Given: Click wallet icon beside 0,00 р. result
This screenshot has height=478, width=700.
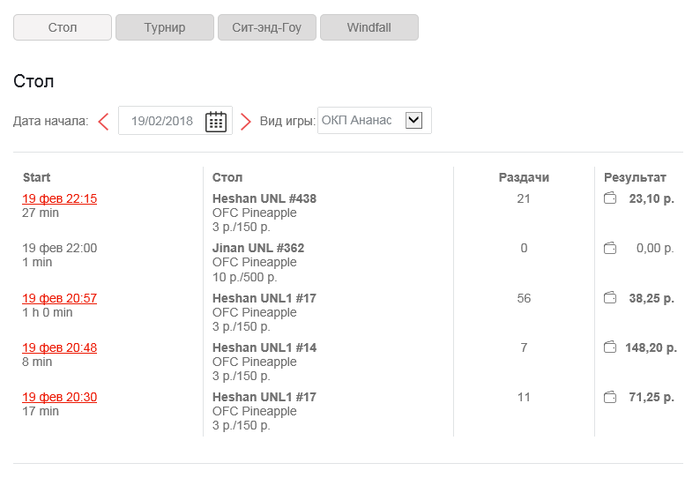Looking at the screenshot, I should 610,248.
